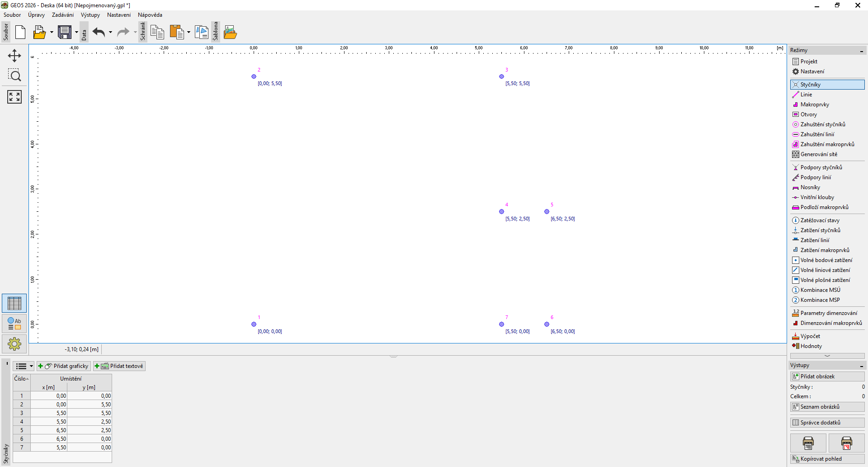This screenshot has width=868, height=467.
Task: Click the Přidat graficky button
Action: pyautogui.click(x=64, y=366)
